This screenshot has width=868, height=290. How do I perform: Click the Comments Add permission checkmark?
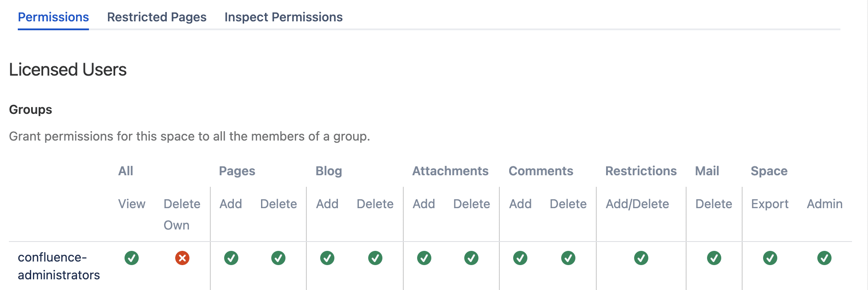tap(520, 258)
